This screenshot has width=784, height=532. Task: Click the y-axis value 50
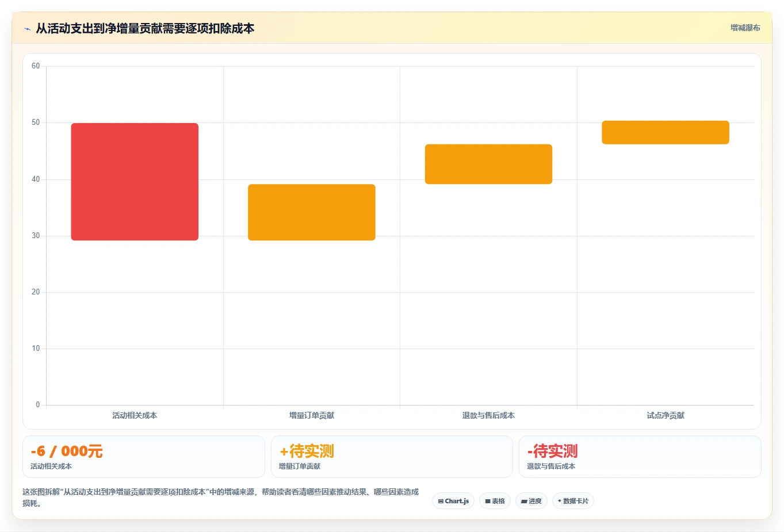36,123
